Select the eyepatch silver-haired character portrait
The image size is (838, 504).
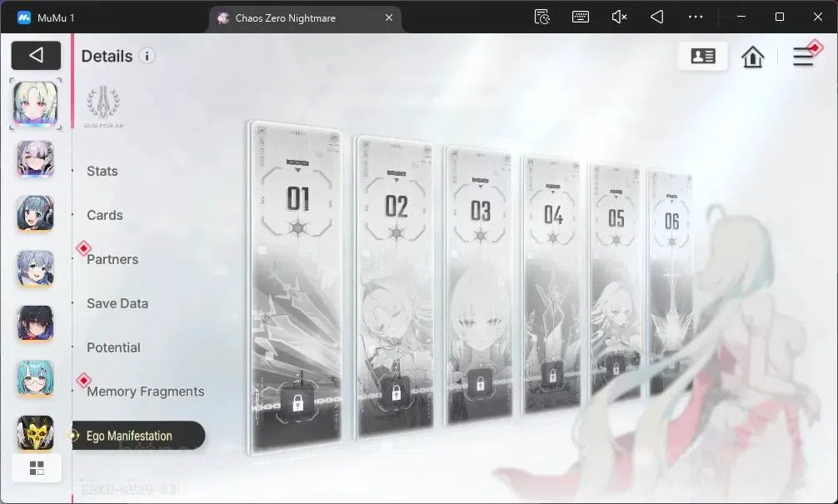click(x=35, y=159)
